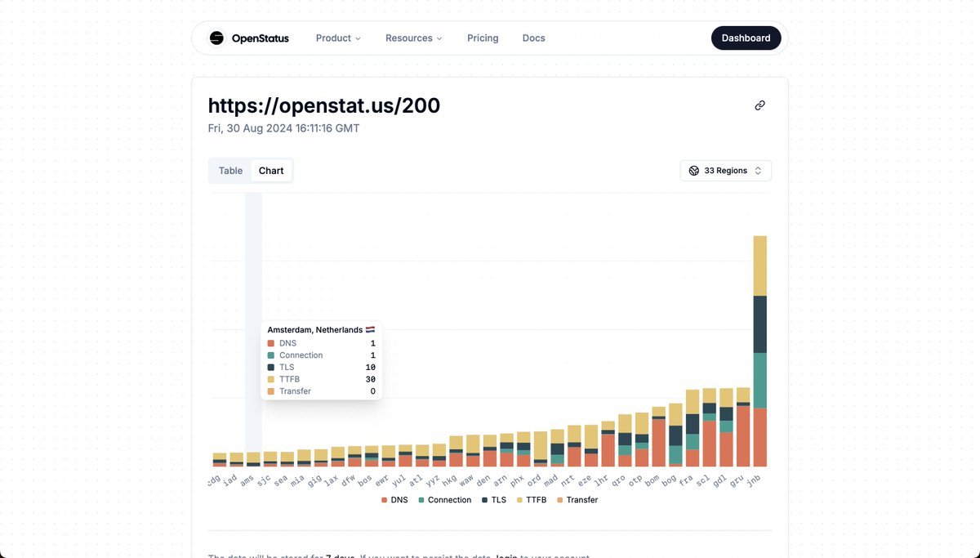Click the scl region bar
This screenshot has height=558, width=980.
709,427
